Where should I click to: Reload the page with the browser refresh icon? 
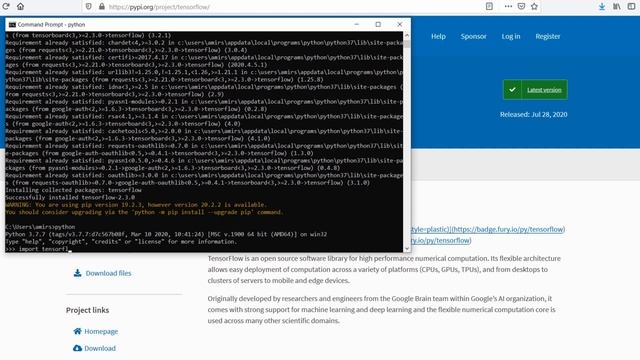click(x=6, y=7)
